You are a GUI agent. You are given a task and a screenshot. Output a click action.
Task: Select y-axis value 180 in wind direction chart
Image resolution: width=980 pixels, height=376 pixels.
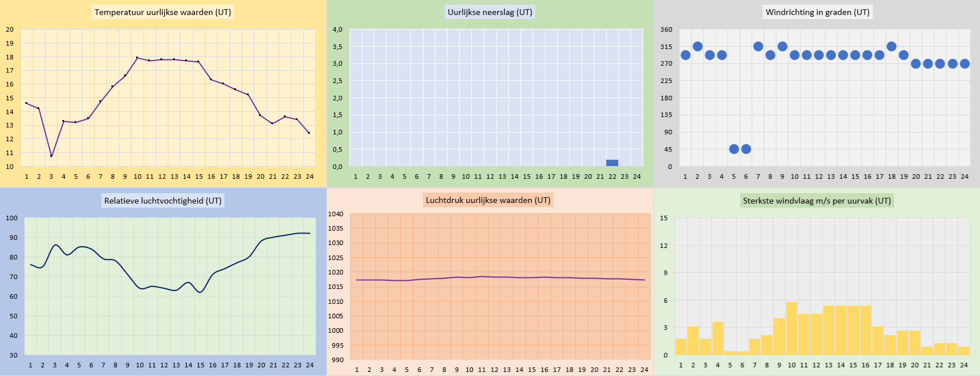tap(666, 98)
